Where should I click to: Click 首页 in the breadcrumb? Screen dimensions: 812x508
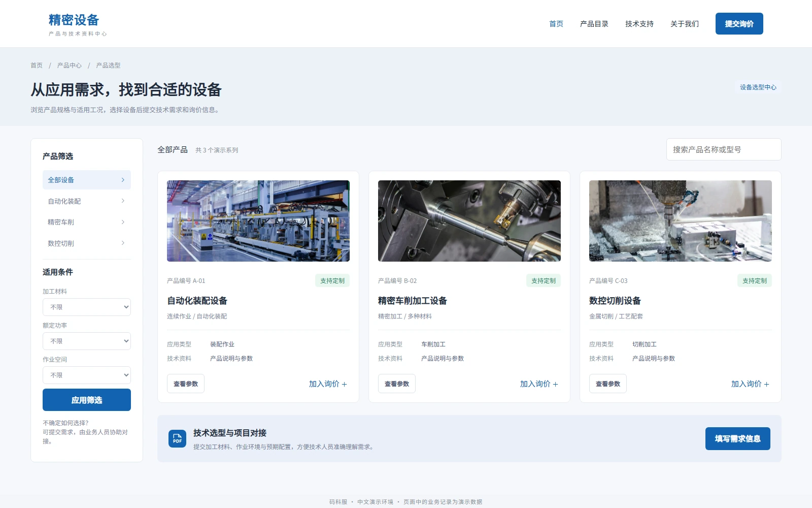tap(37, 66)
